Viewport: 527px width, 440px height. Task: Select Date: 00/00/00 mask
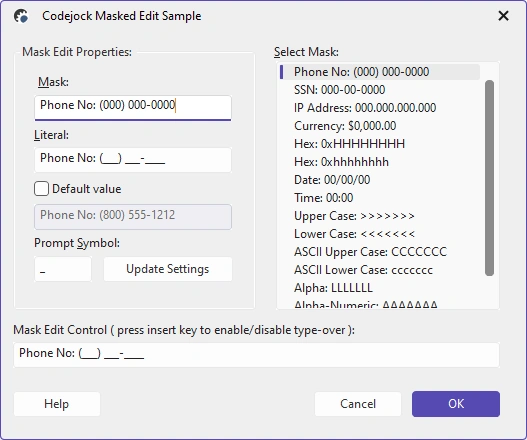coord(380,180)
